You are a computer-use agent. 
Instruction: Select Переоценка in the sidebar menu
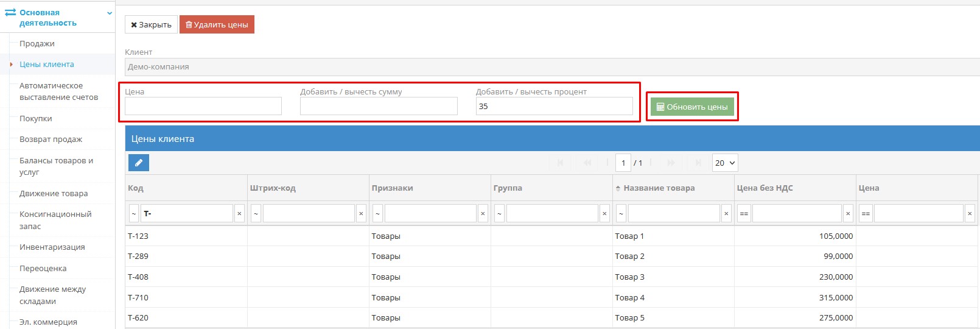43,269
